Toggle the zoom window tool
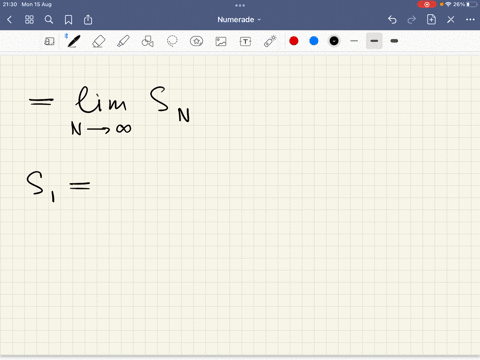The height and width of the screenshot is (360, 480). tap(49, 41)
